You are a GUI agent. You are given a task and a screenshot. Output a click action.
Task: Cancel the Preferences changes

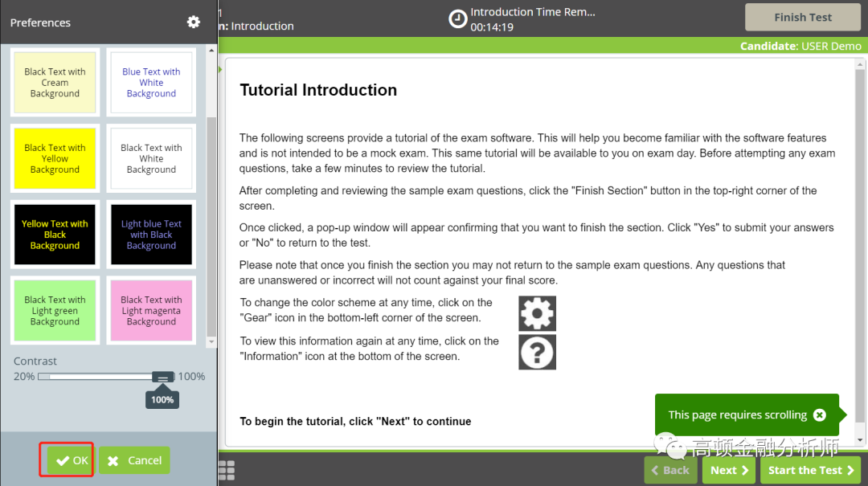pyautogui.click(x=134, y=460)
